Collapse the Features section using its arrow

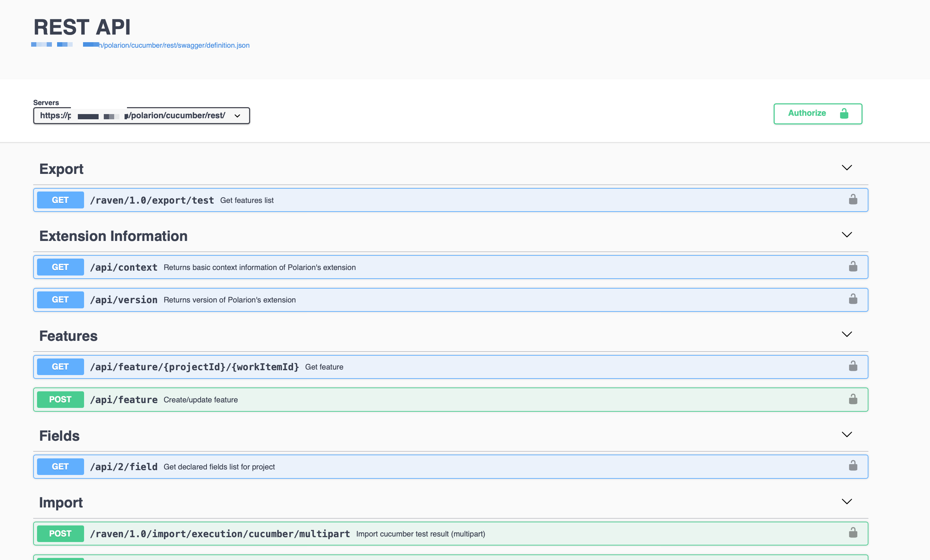(847, 334)
